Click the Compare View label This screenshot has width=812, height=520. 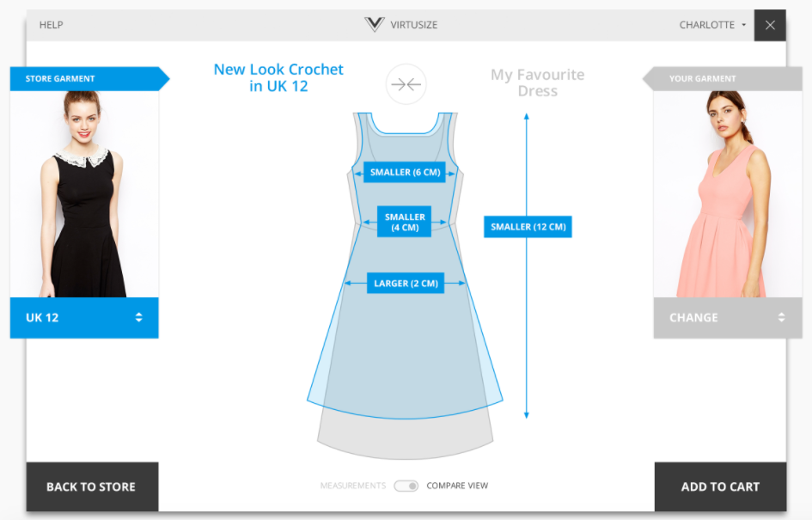(457, 486)
